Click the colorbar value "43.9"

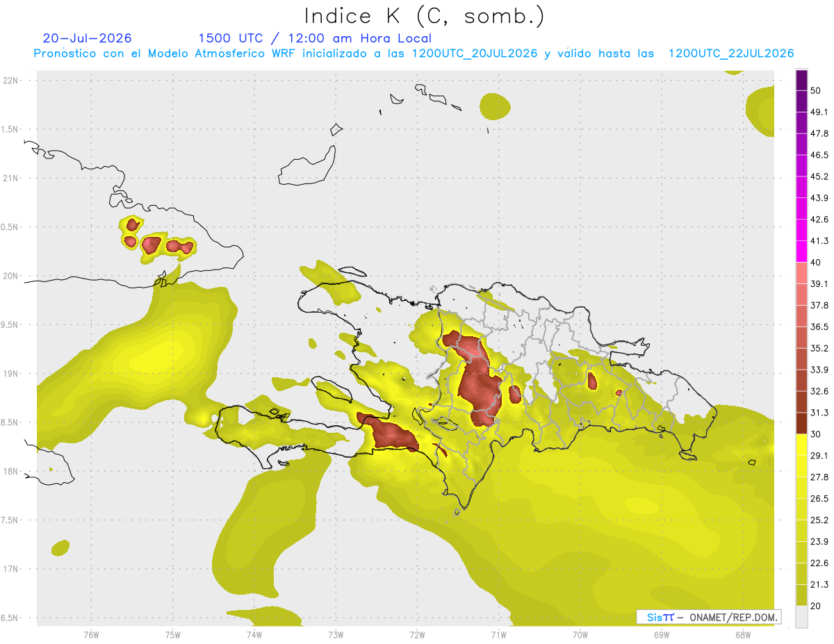820,198
